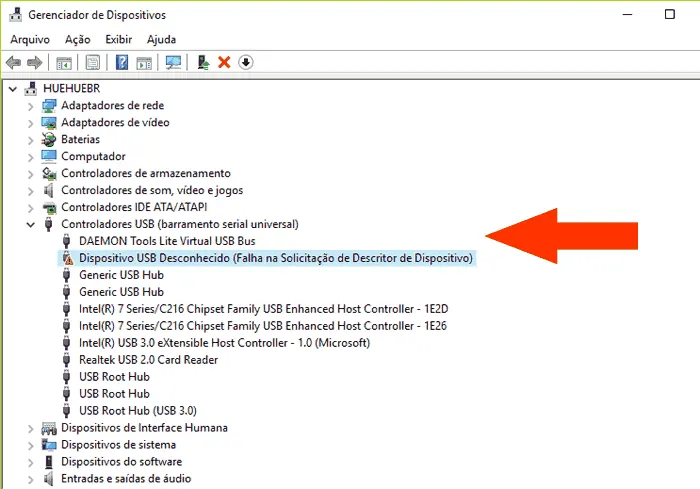Select Controladores USB (barramento serial universal) label
The height and width of the screenshot is (489, 700).
[x=179, y=224]
